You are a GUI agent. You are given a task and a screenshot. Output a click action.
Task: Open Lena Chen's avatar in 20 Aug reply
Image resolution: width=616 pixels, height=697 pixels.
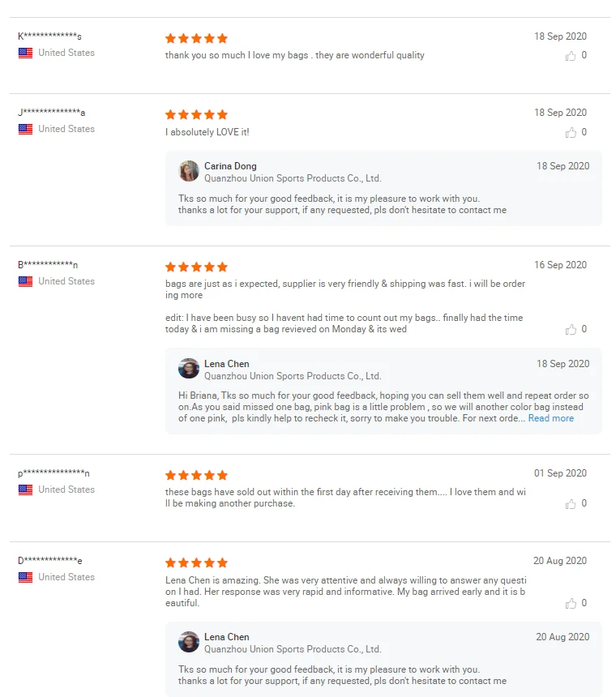[x=189, y=642]
